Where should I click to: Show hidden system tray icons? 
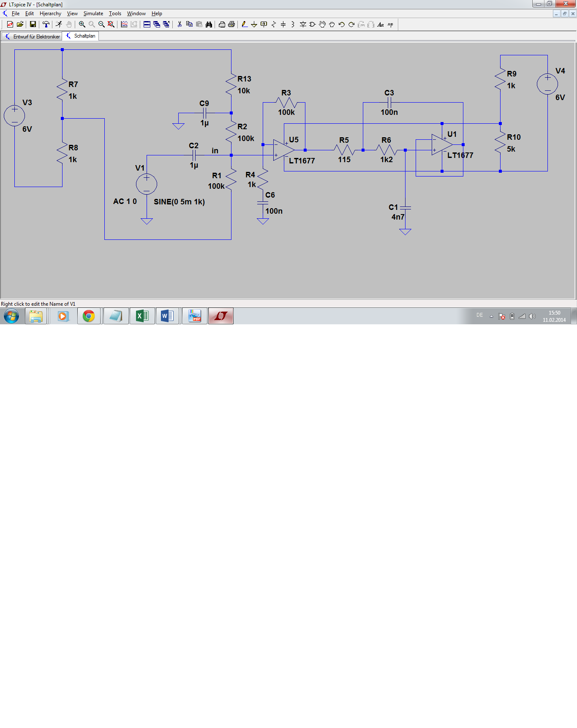click(491, 316)
